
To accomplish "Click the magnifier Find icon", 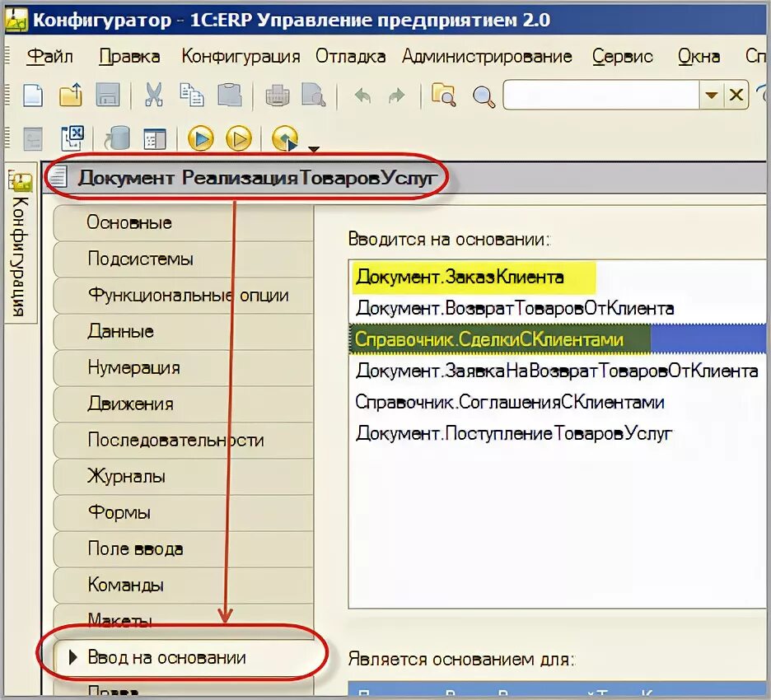I will click(484, 96).
